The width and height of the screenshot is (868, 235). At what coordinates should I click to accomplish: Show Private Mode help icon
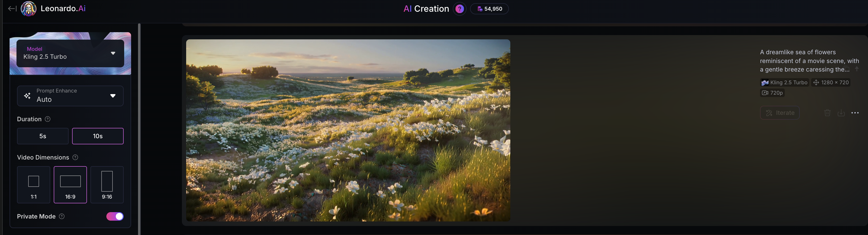pos(62,216)
